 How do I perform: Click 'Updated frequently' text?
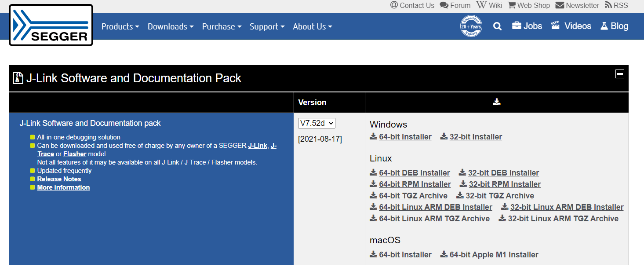64,171
